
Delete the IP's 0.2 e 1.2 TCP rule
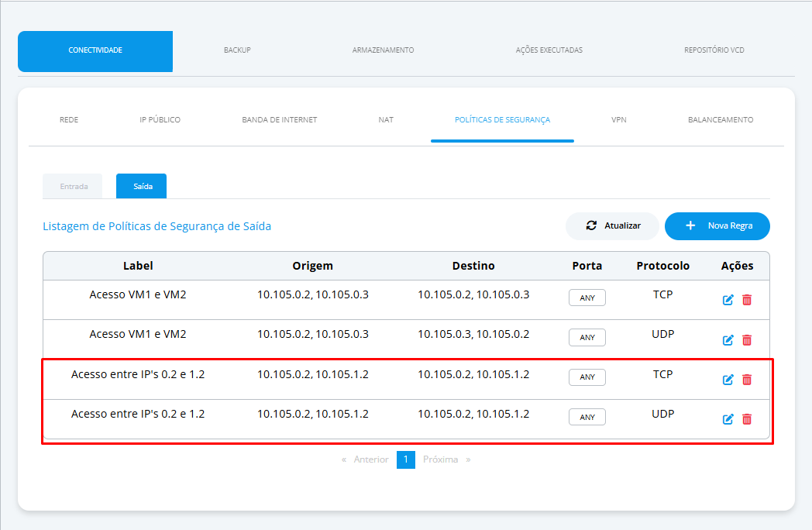click(x=747, y=380)
